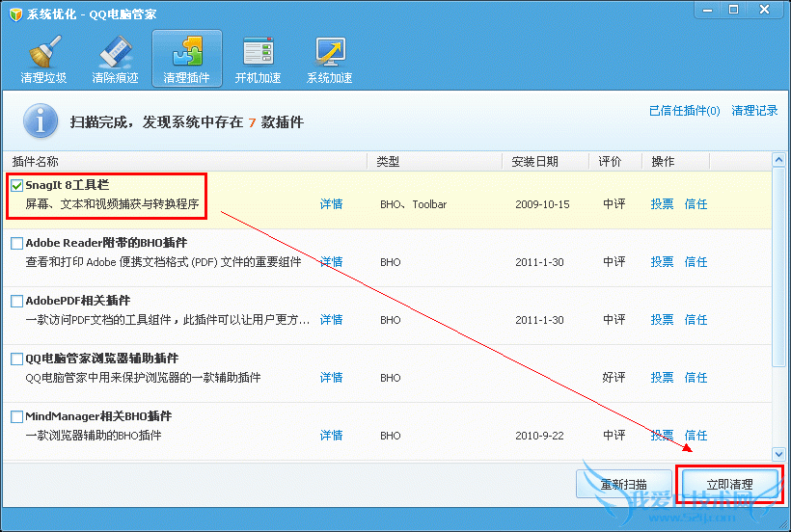The image size is (791, 532).
Task: Sort by 类型 column header
Action: [x=435, y=162]
